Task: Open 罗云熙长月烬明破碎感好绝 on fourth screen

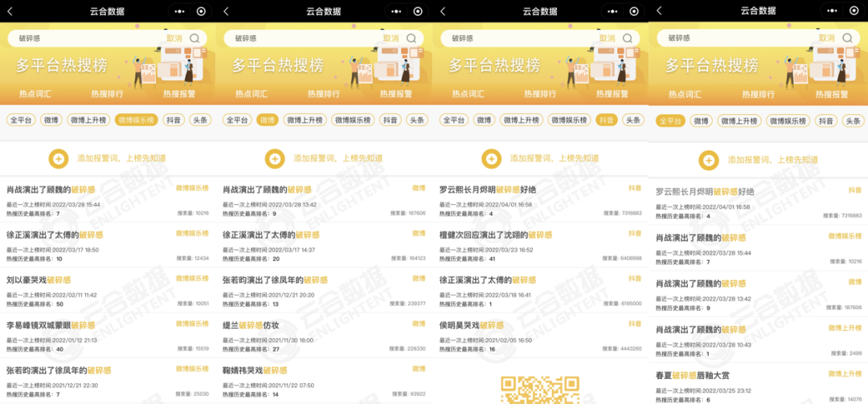Action: 759,202
